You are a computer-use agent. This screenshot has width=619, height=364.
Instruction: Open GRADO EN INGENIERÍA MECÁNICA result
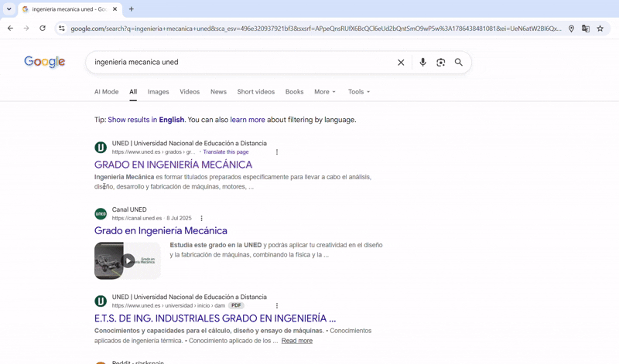pyautogui.click(x=173, y=165)
